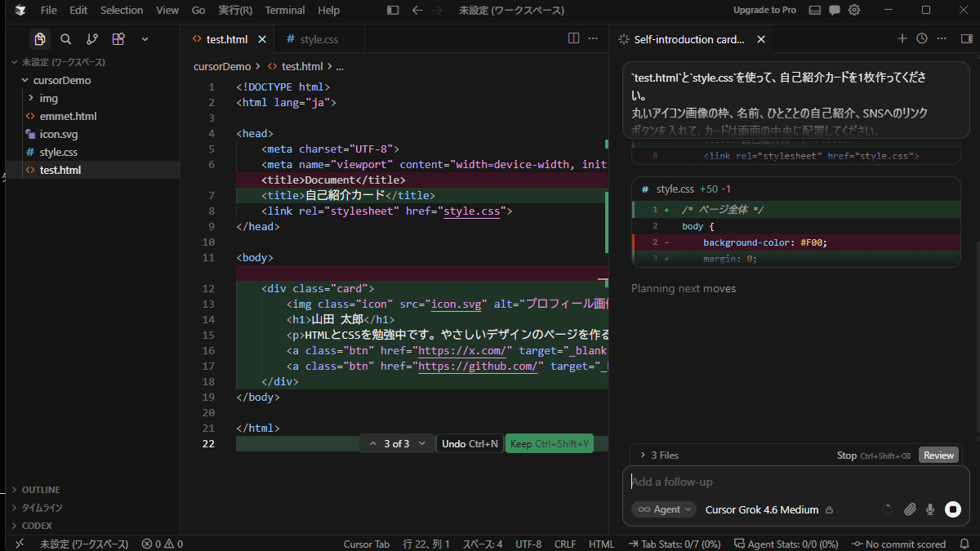Open the Search view icon
Viewport: 980px width, 551px height.
(66, 39)
